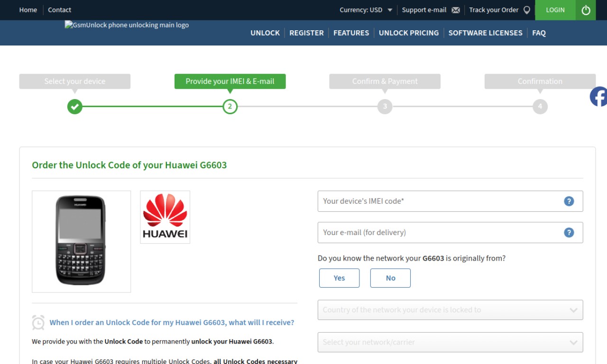Click the green LOGIN button
The image size is (607, 364).
coord(555,10)
